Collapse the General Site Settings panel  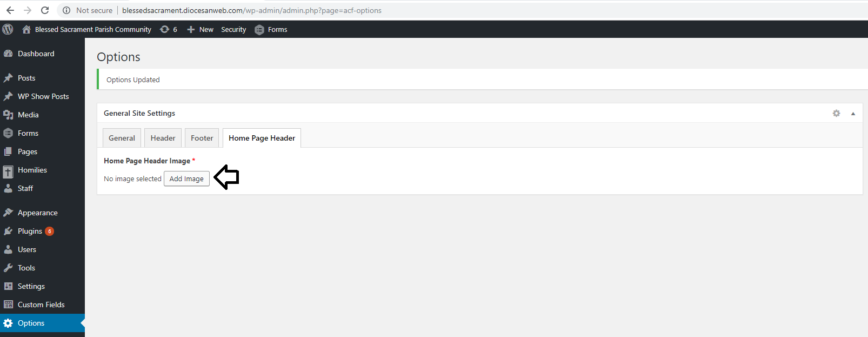coord(853,114)
